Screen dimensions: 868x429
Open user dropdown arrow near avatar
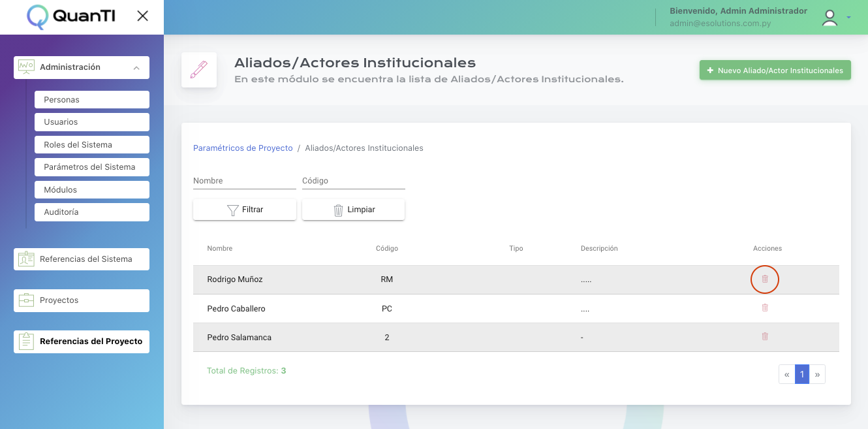coord(848,18)
